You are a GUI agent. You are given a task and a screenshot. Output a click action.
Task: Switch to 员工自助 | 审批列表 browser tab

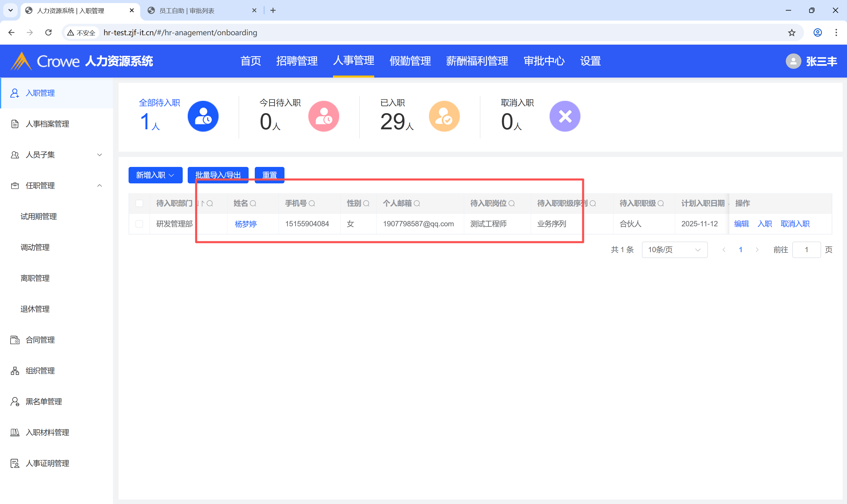click(187, 11)
